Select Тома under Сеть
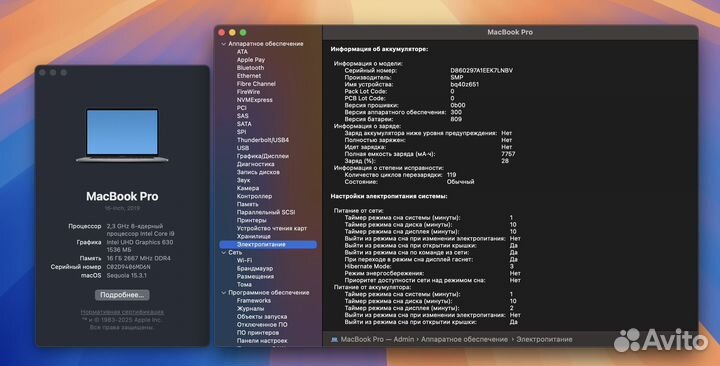This screenshot has height=366, width=720. (x=244, y=285)
